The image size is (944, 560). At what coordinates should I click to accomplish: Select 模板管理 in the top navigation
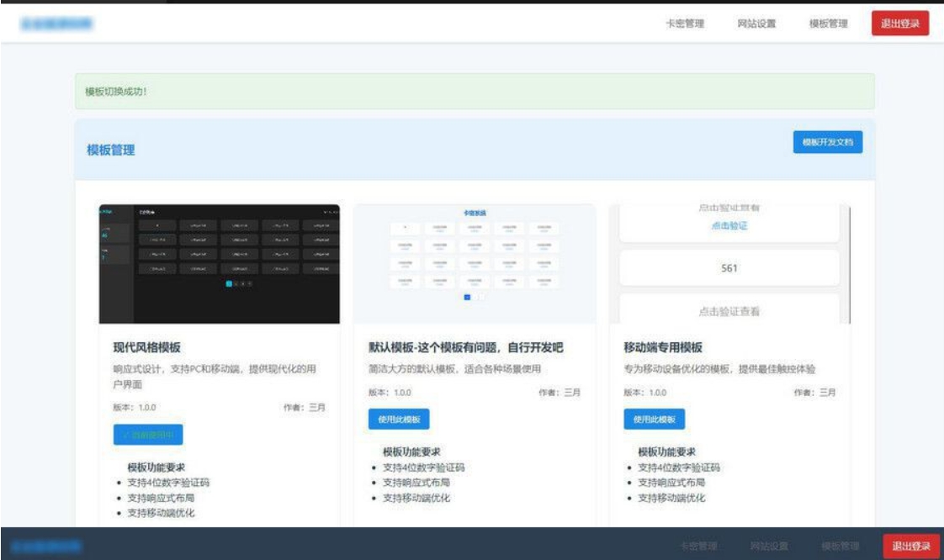[x=828, y=24]
